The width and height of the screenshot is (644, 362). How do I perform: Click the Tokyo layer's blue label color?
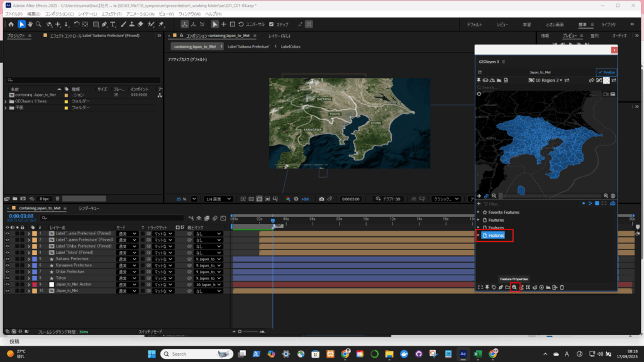point(35,278)
